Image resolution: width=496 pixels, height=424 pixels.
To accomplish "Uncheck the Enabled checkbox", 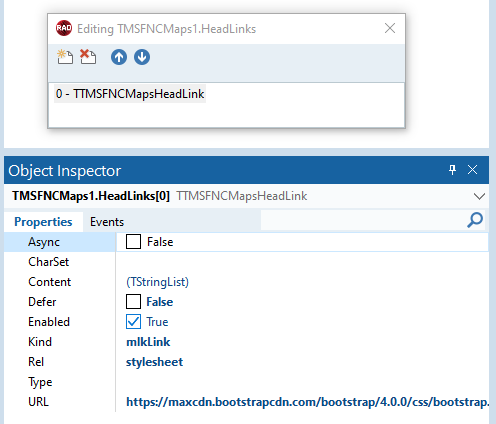I will (x=133, y=322).
